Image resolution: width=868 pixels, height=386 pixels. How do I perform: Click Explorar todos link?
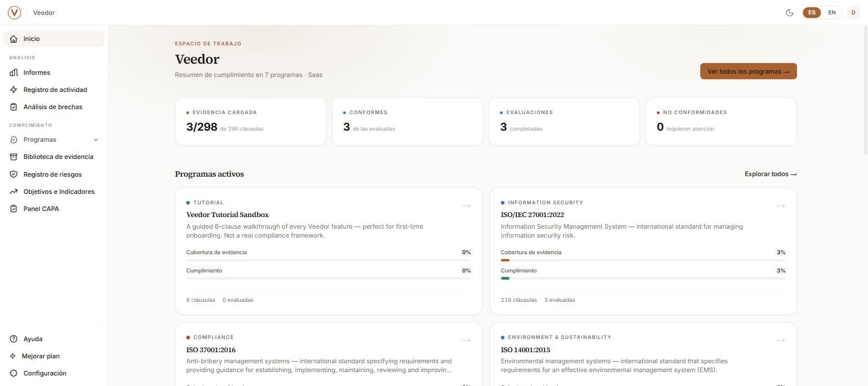[x=771, y=174]
